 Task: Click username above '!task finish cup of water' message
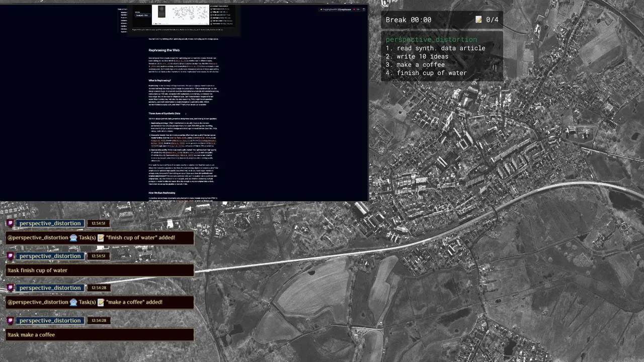50,256
